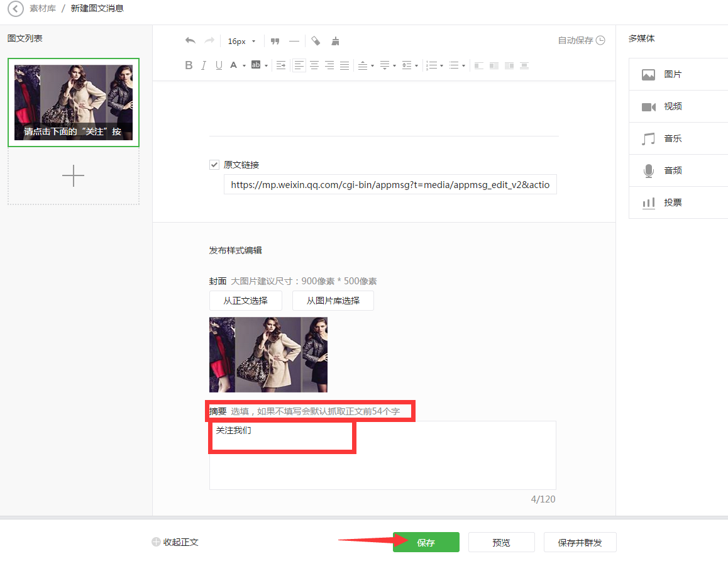728x561 pixels.
Task: Uncheck the 原文链接 checkbox
Action: click(214, 165)
